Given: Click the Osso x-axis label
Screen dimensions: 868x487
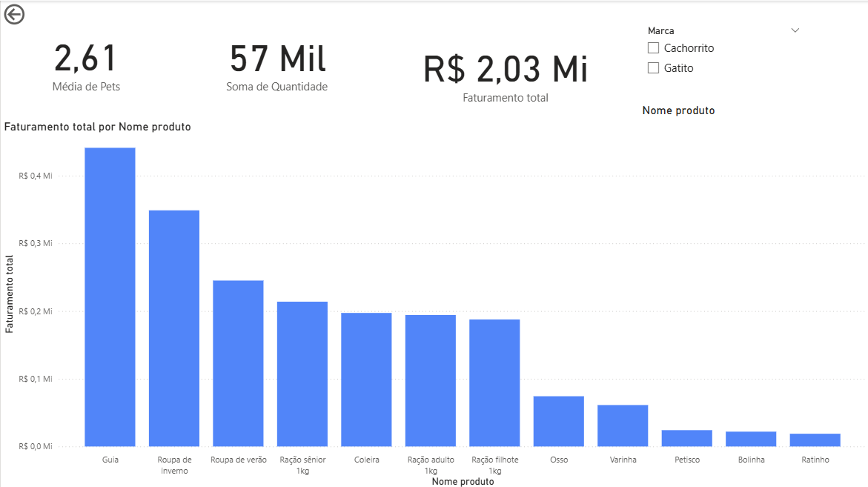Looking at the screenshot, I should 559,460.
